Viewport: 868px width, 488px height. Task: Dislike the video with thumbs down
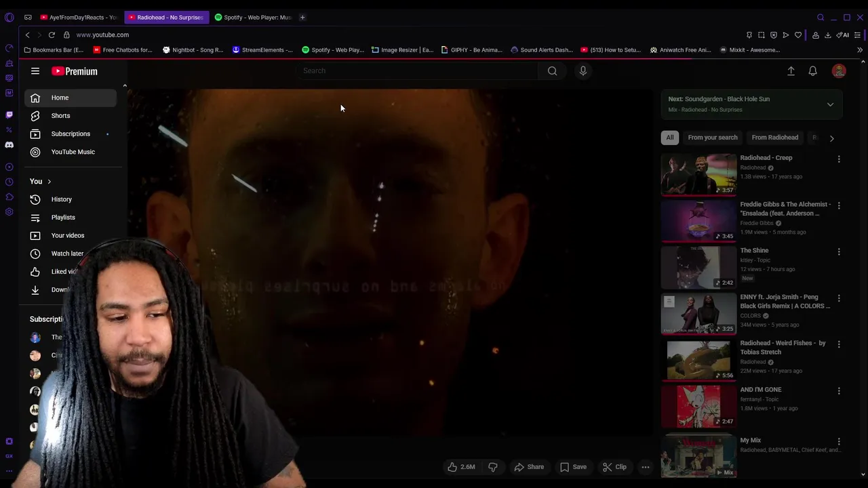pos(493,467)
